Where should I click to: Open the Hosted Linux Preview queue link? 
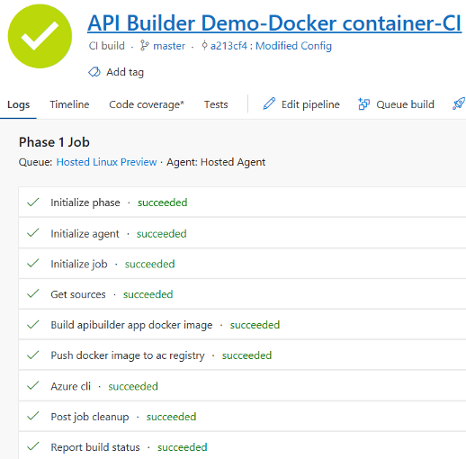click(x=106, y=162)
